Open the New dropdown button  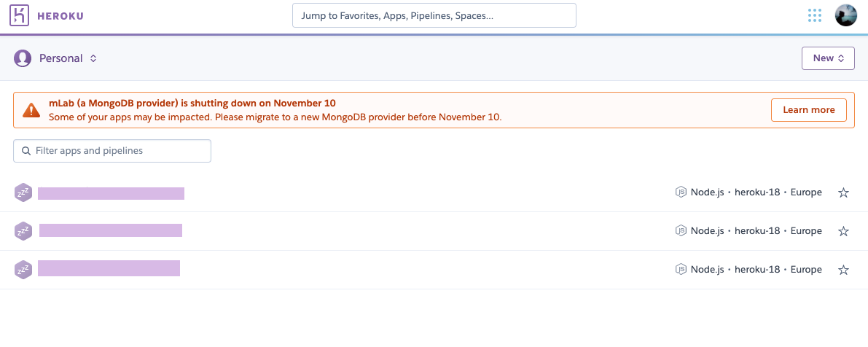tap(828, 58)
